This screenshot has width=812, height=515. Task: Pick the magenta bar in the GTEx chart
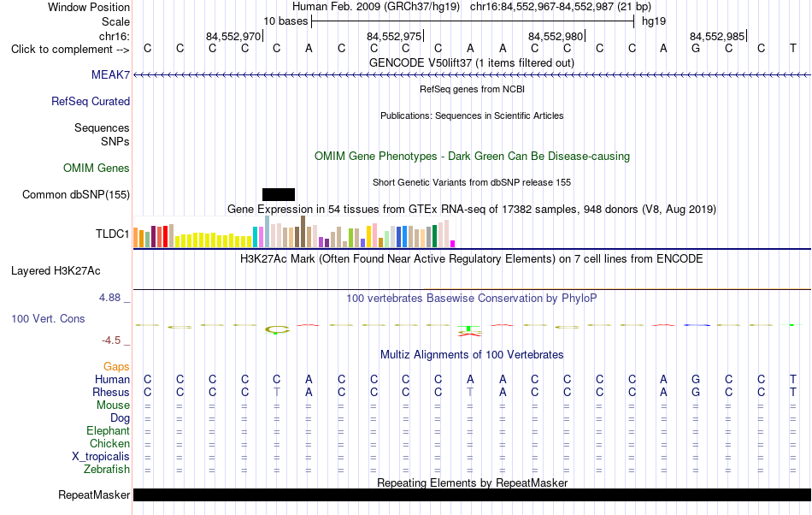[x=453, y=244]
